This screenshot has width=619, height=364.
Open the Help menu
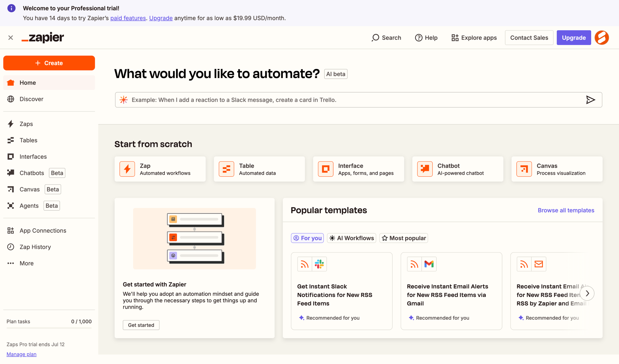[426, 38]
